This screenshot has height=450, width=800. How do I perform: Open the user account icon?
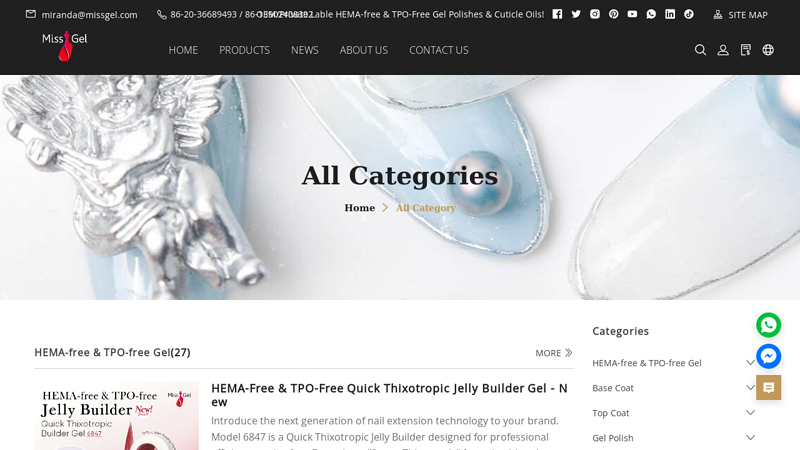tap(723, 50)
